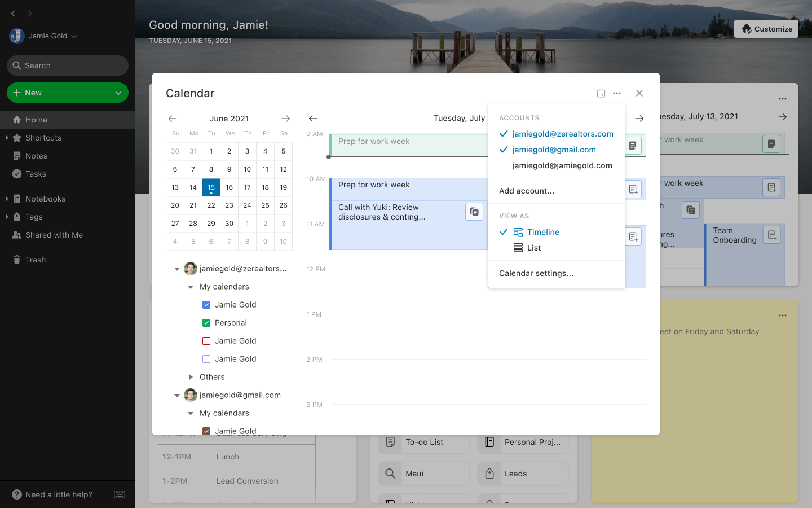Close the Calendar dialog
This screenshot has width=812, height=508.
coord(639,93)
